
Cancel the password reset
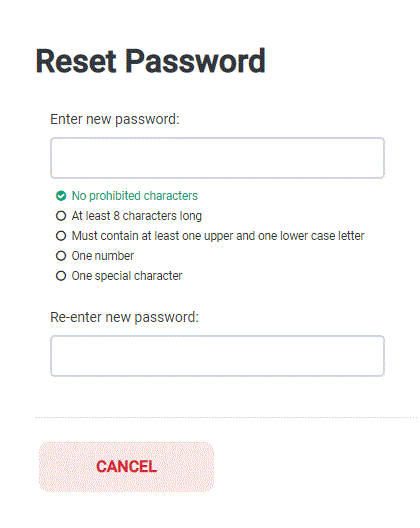pos(126,467)
